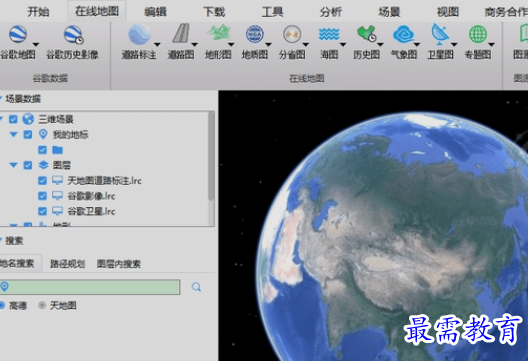528x361 pixels.
Task: Collapse the 我的地标 tree node
Action: [13, 134]
